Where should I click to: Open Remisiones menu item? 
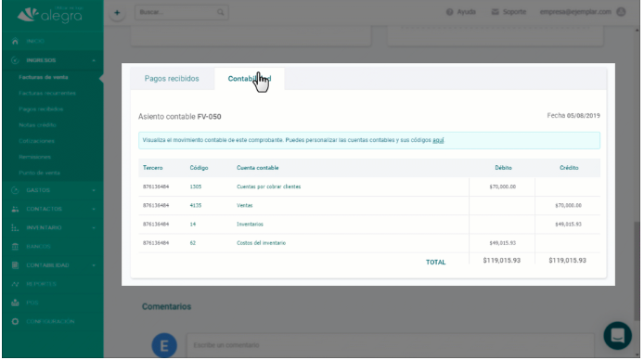point(35,157)
